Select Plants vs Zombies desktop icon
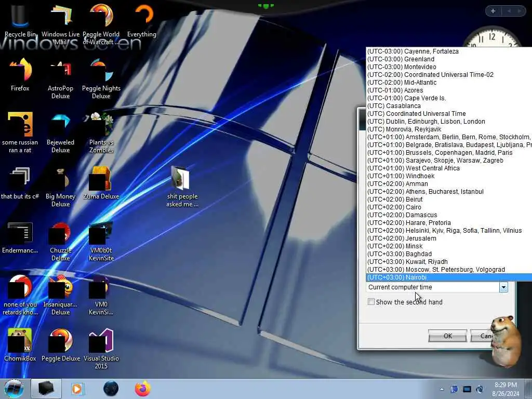Viewport: 532px width, 399px height. [x=101, y=132]
